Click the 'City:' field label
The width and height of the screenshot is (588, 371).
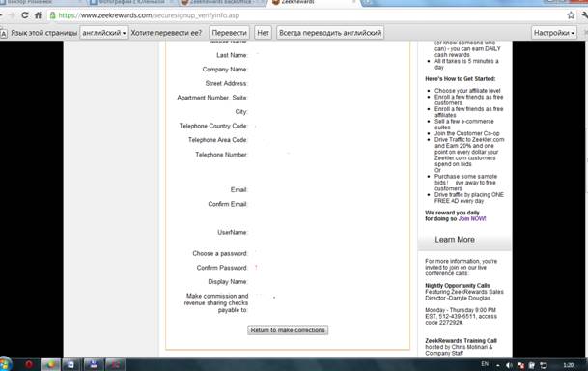tap(241, 112)
